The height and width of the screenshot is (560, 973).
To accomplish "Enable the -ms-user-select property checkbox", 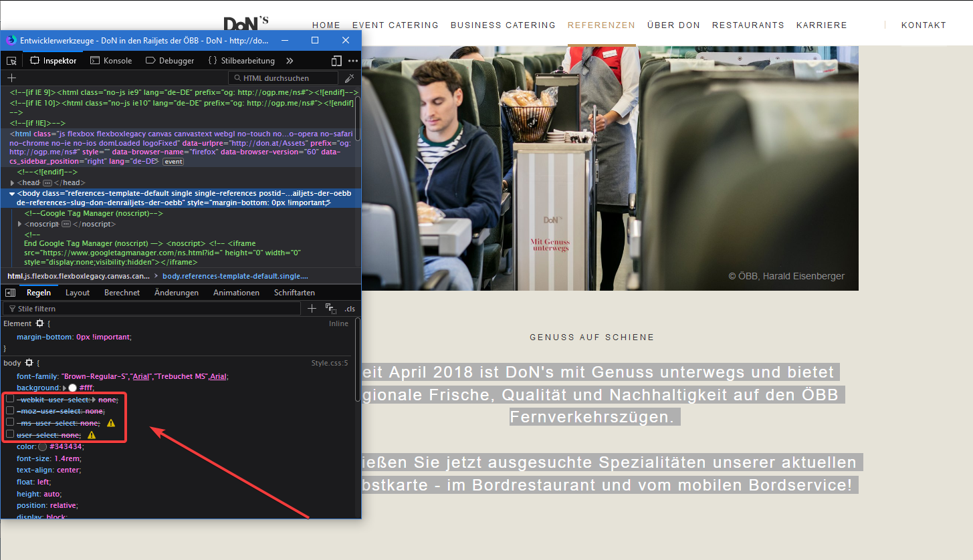I will [x=10, y=423].
